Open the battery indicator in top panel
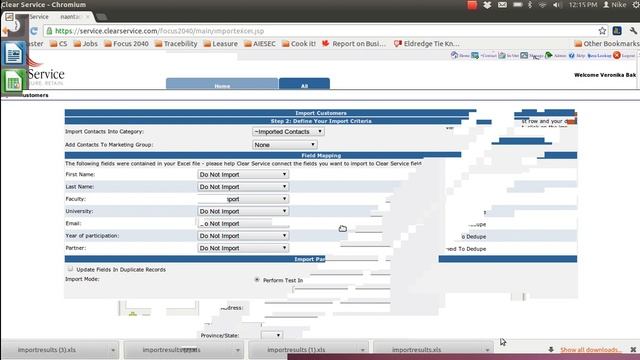 [x=518, y=5]
